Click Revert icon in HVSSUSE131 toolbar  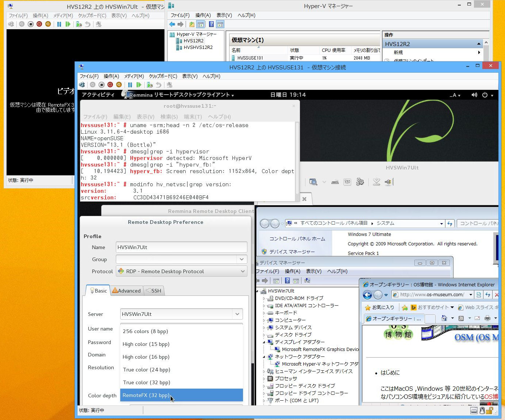159,85
